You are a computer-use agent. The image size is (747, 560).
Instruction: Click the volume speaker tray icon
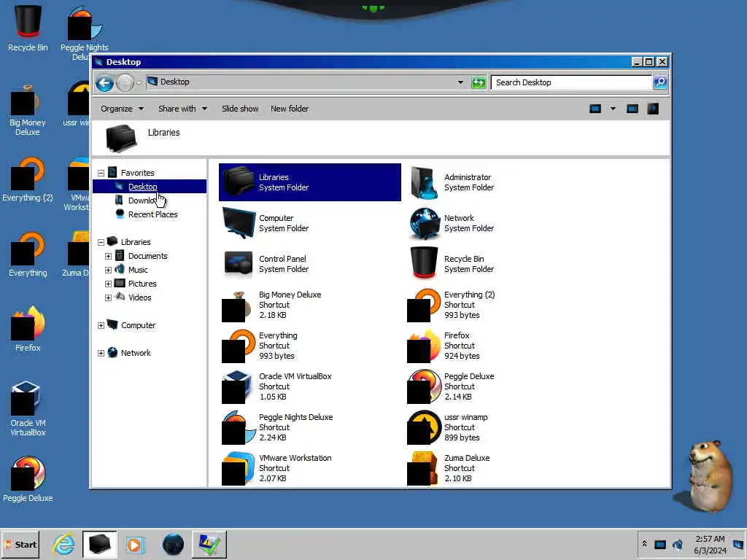coord(678,544)
